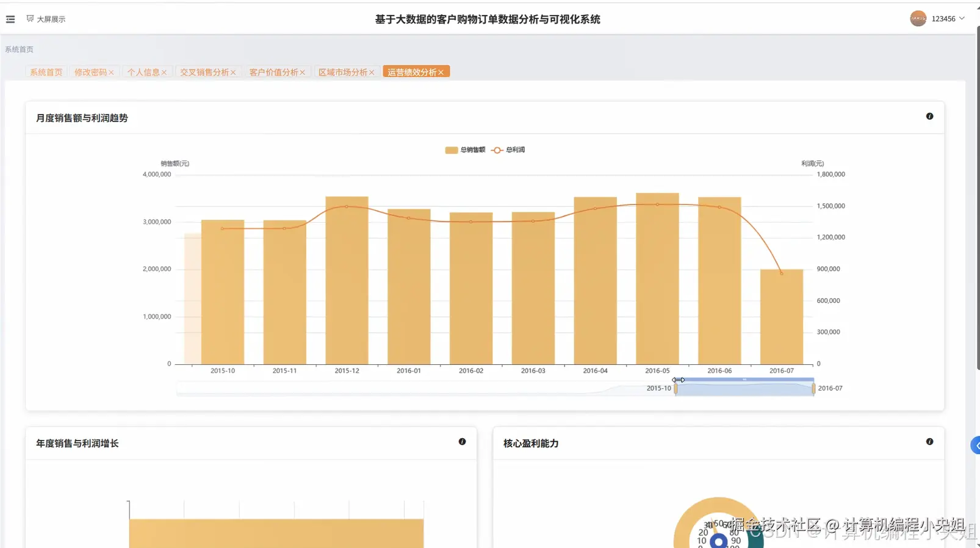980x548 pixels.
Task: Click the 2016-04 x-axis label
Action: click(x=595, y=370)
